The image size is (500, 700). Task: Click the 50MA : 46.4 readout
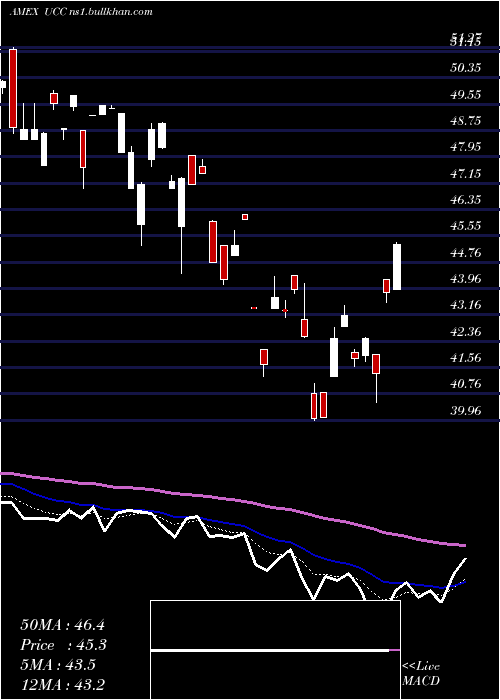62,625
